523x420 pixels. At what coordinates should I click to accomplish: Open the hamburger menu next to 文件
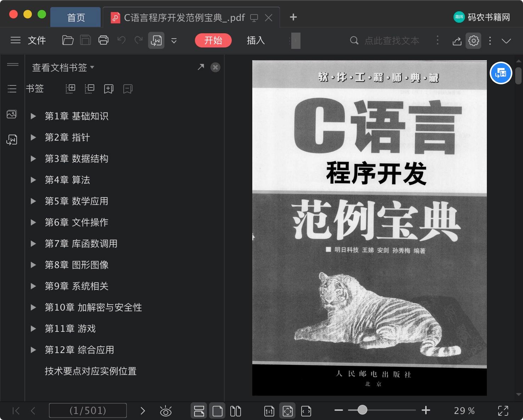[x=16, y=40]
